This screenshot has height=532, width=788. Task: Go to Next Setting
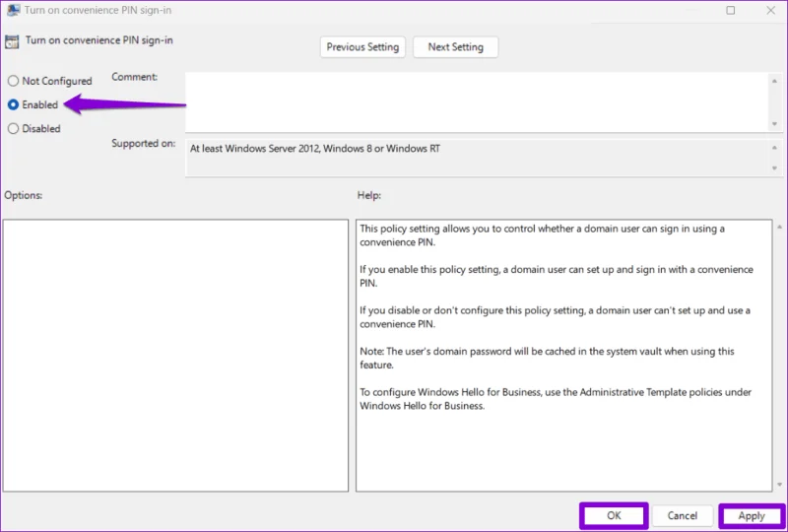(455, 47)
